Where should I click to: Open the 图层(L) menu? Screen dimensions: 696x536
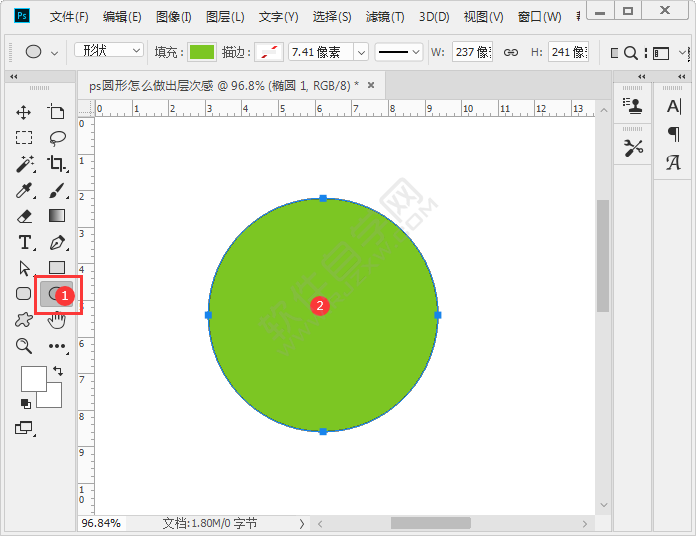[225, 17]
